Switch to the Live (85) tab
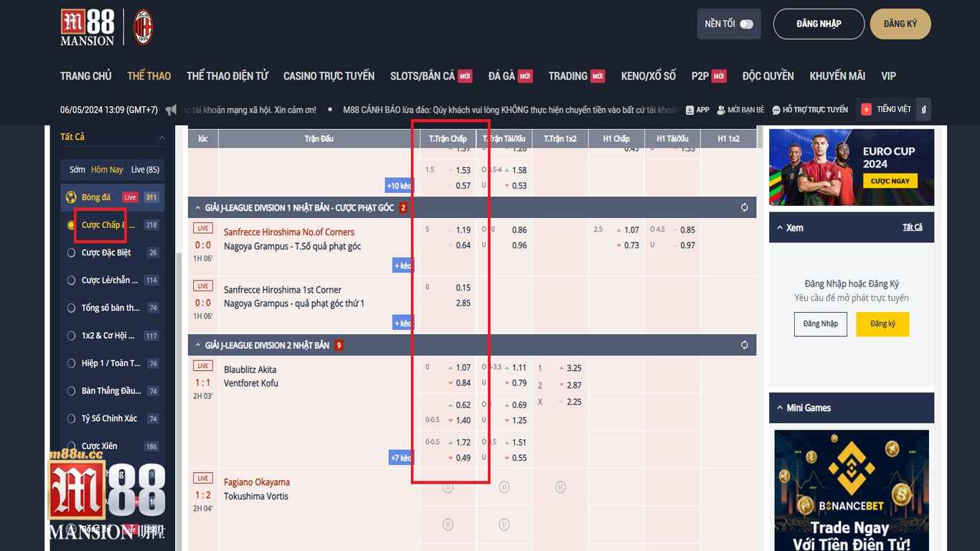980x551 pixels. point(145,169)
